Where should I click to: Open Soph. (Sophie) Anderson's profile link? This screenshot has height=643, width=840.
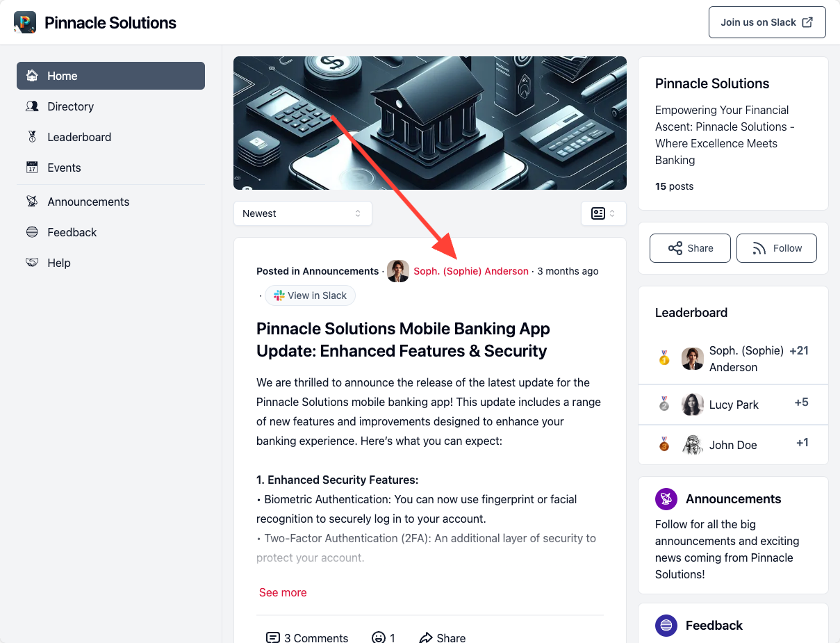click(470, 271)
